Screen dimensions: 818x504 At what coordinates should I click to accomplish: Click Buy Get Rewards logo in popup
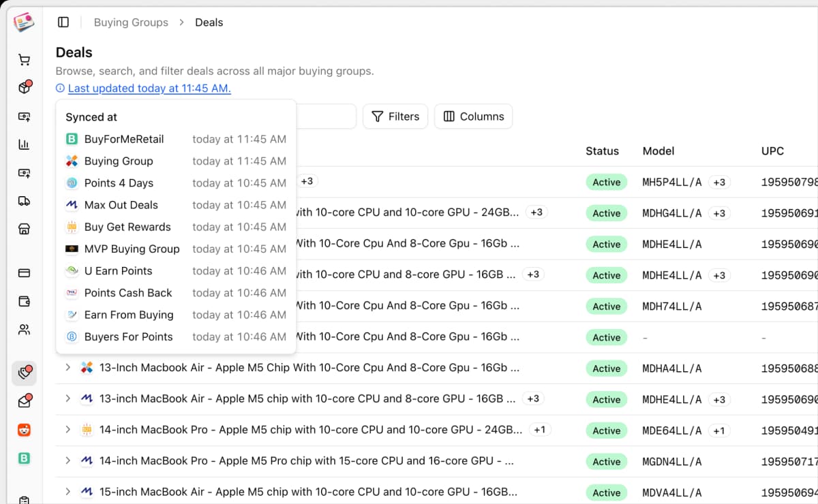click(72, 227)
